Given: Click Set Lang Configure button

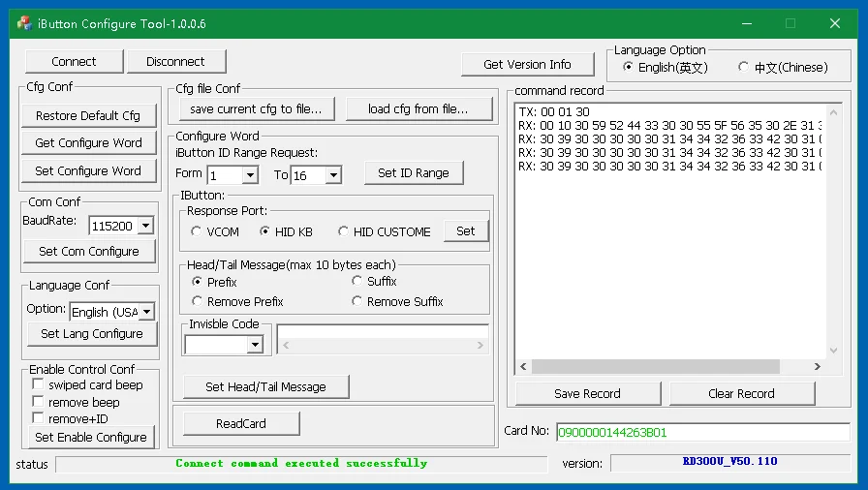Looking at the screenshot, I should (92, 333).
